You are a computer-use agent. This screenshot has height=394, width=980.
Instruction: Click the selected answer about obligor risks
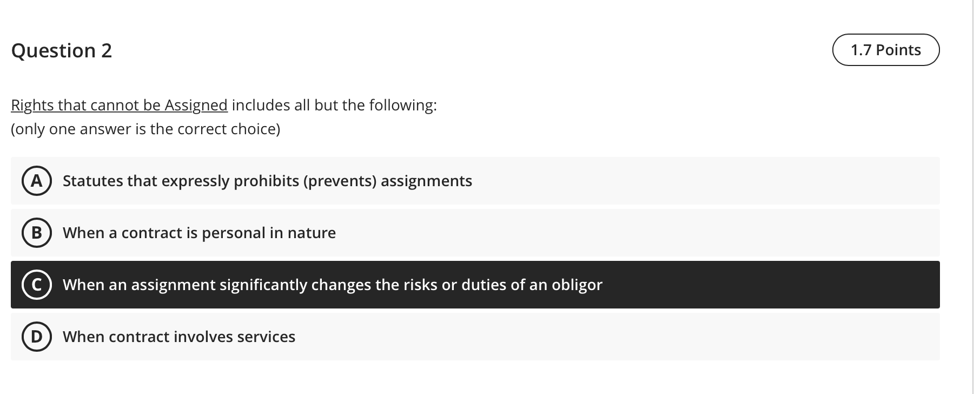[333, 285]
